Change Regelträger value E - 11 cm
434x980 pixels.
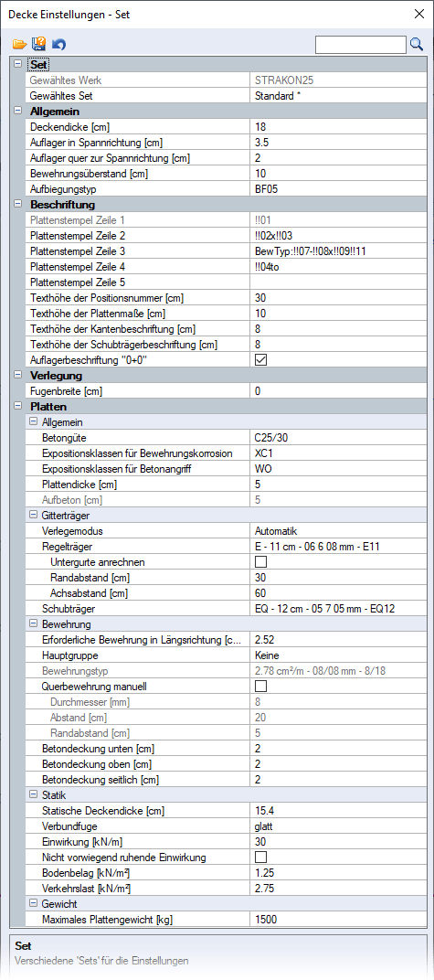[x=336, y=547]
